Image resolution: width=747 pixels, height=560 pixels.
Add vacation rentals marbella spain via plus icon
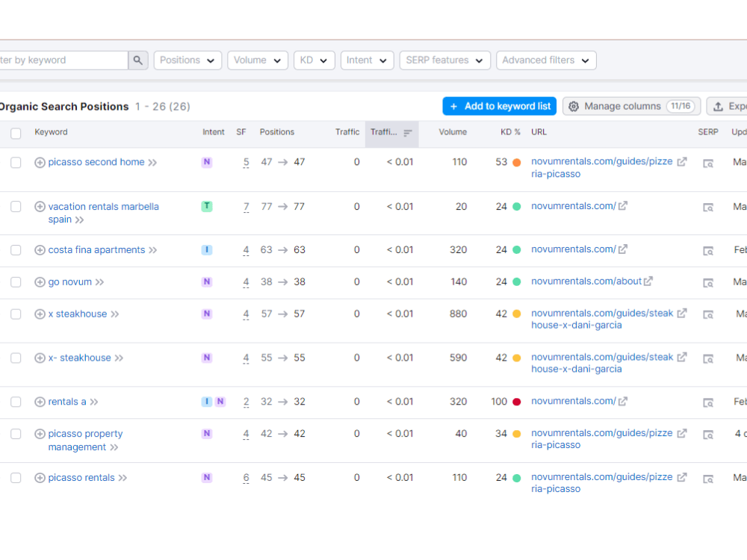[x=40, y=207]
